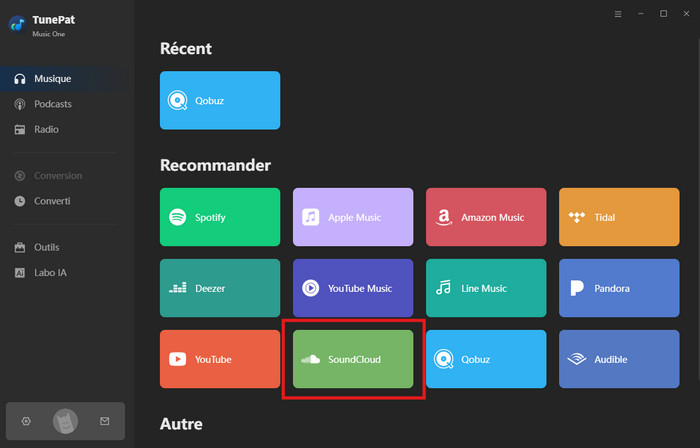This screenshot has width=700, height=448.
Task: Click the SoundCloud cloud icon
Action: (x=311, y=359)
